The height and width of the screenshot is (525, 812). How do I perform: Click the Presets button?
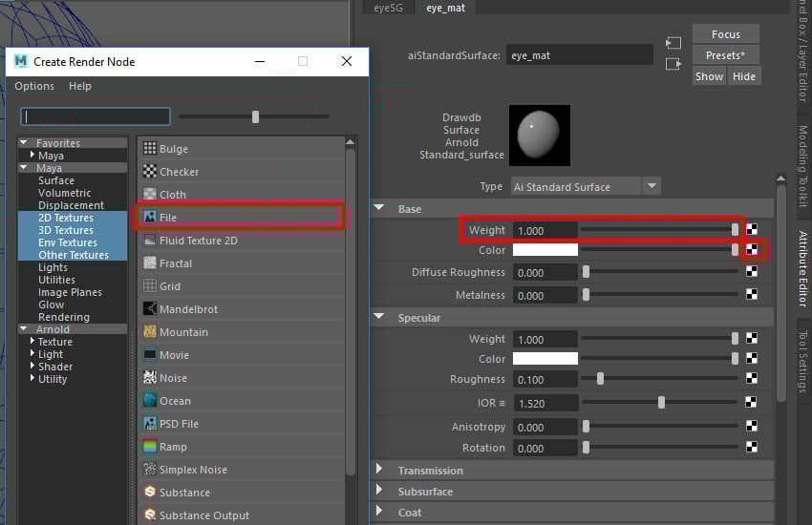tap(725, 55)
